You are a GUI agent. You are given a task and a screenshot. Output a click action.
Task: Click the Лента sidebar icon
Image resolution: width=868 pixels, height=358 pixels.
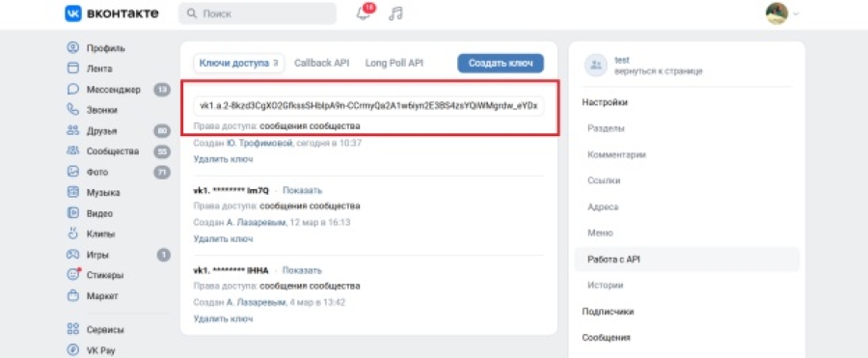(x=73, y=69)
